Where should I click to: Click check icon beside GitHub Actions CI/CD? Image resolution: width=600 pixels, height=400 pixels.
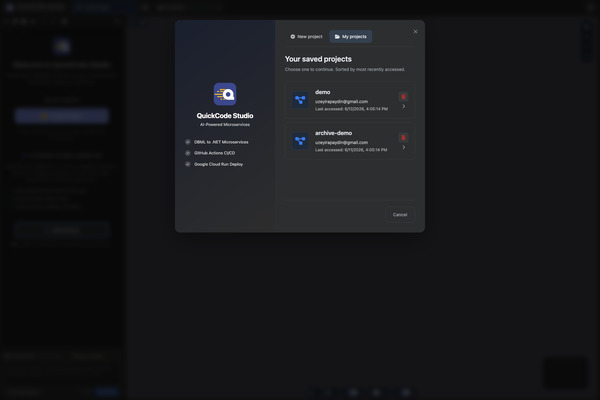point(188,153)
